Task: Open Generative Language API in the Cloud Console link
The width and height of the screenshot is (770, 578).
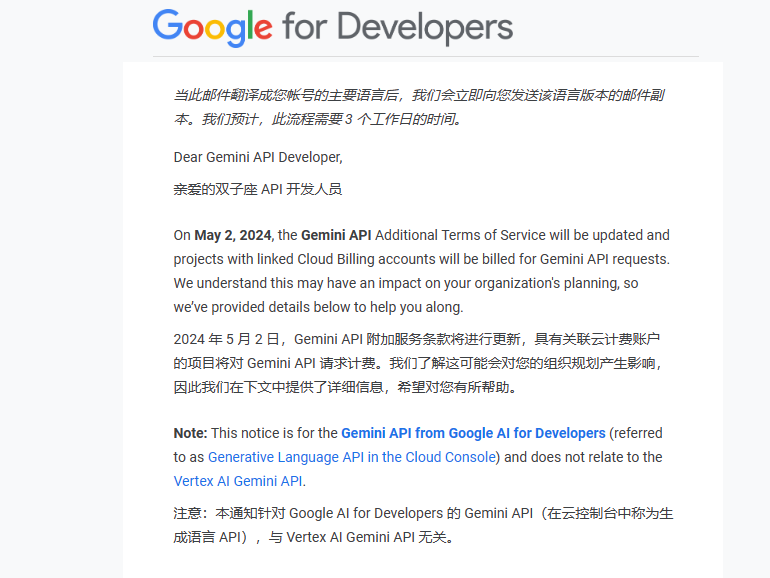Action: pyautogui.click(x=352, y=457)
